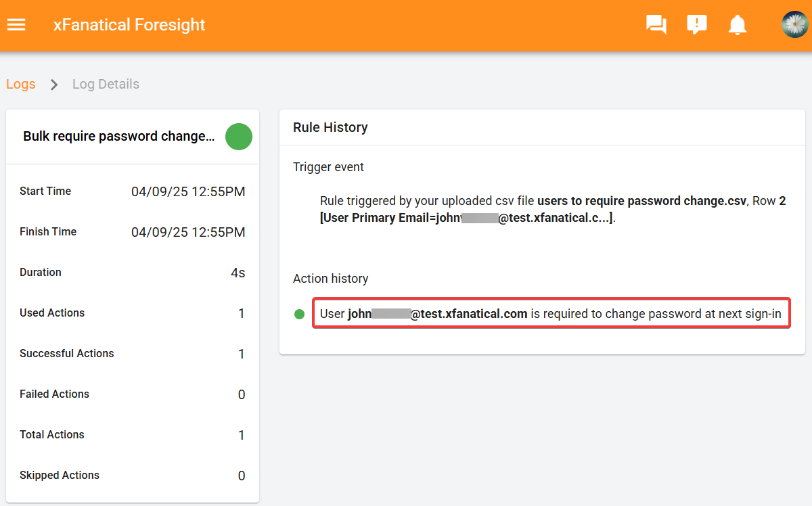Image resolution: width=812 pixels, height=506 pixels.
Task: Click the green status circle by the rule name
Action: pyautogui.click(x=239, y=137)
